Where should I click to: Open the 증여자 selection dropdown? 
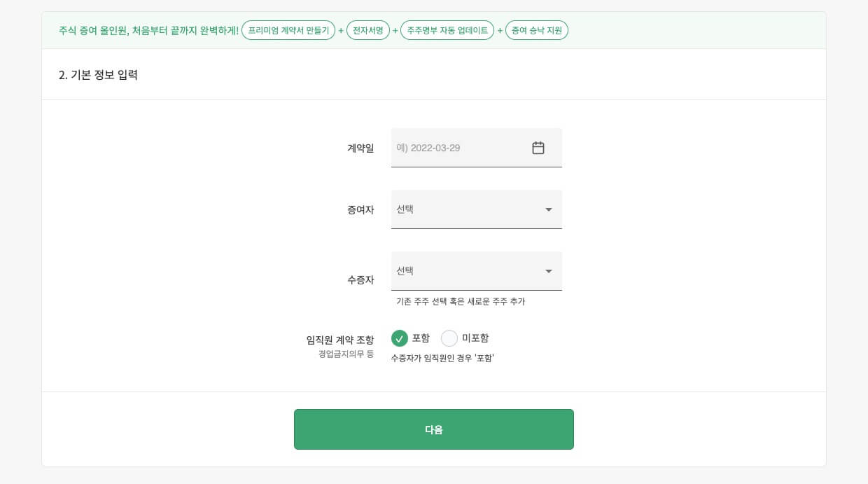pos(477,209)
